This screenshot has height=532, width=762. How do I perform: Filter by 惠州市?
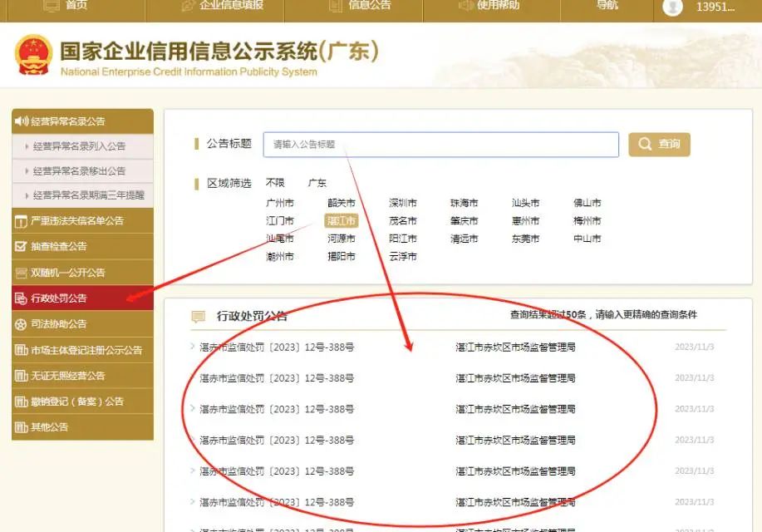click(525, 221)
